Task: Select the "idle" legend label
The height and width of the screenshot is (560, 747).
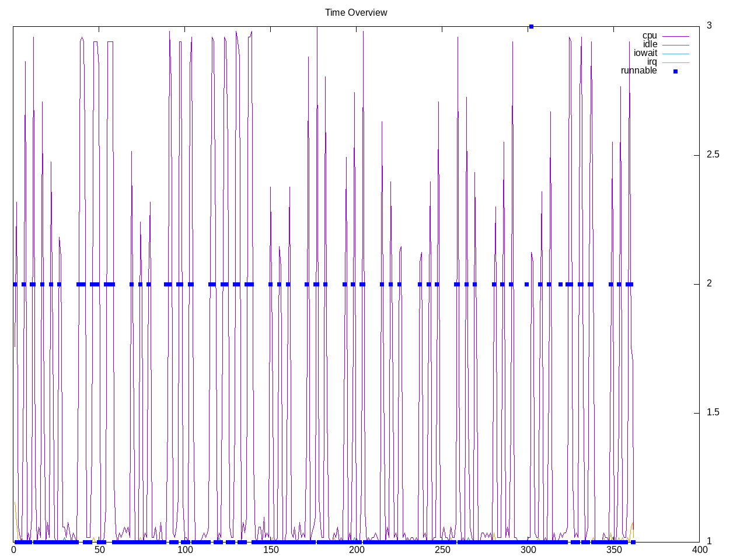Action: click(x=650, y=44)
